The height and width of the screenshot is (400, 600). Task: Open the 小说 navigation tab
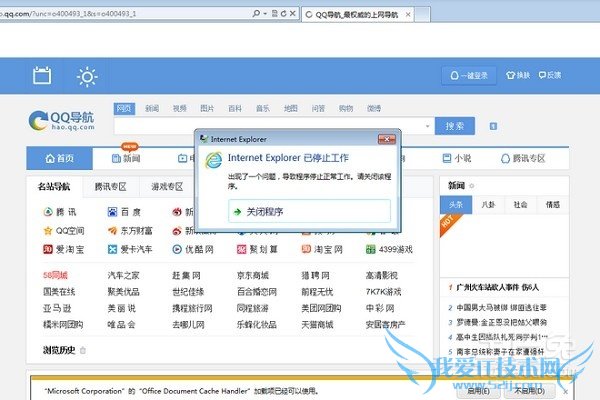(457, 158)
